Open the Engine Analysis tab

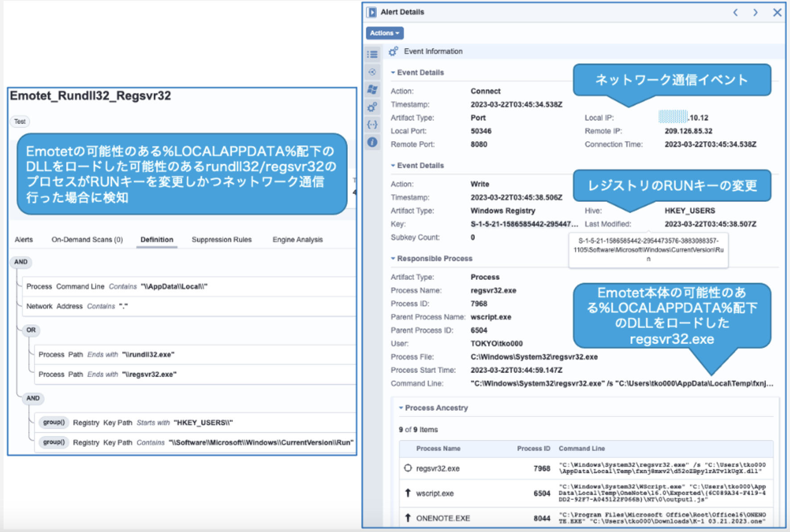pyautogui.click(x=297, y=239)
